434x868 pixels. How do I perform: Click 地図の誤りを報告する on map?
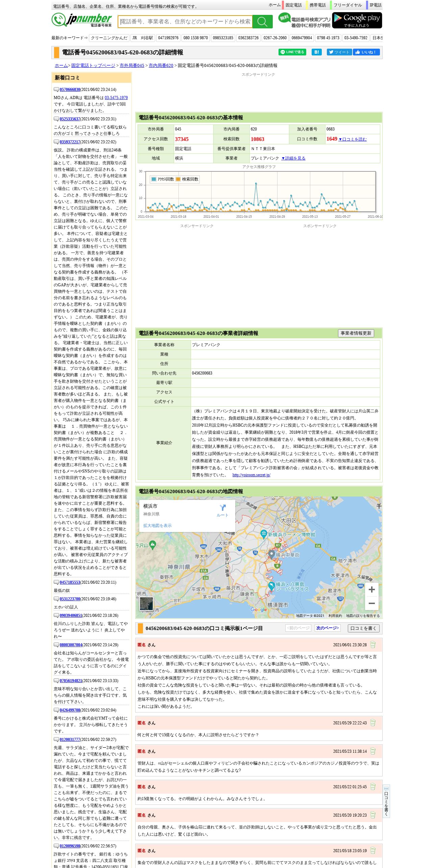coord(363,616)
